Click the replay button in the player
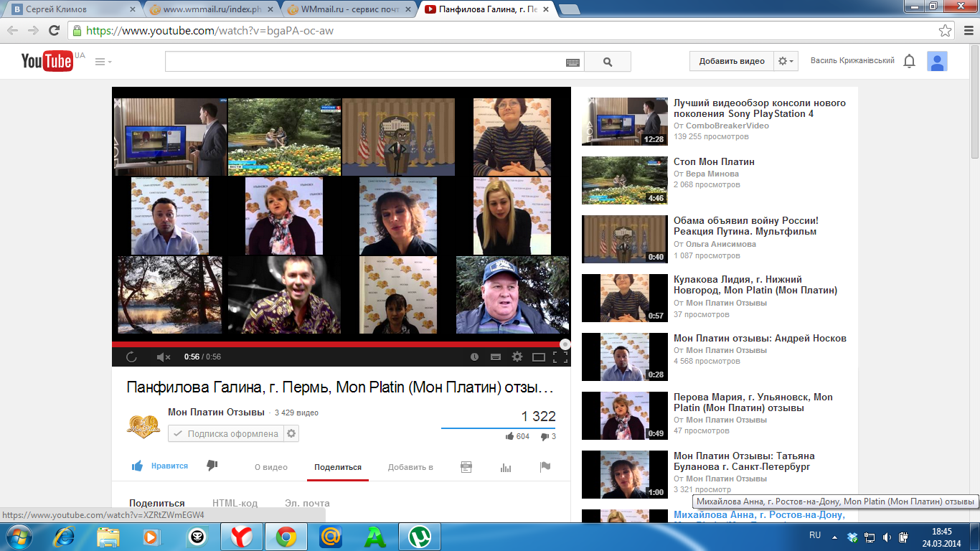The height and width of the screenshot is (551, 980). 131,357
